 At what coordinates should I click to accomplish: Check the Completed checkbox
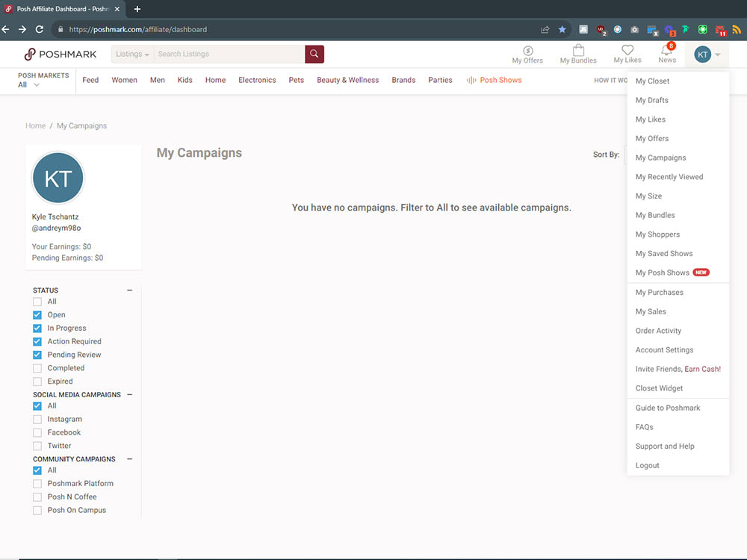point(37,368)
